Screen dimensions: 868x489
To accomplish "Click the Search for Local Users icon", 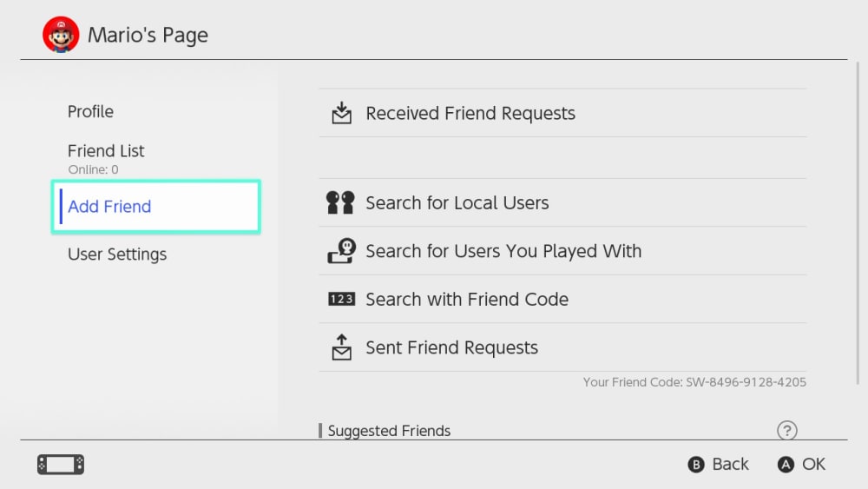I will tap(340, 202).
